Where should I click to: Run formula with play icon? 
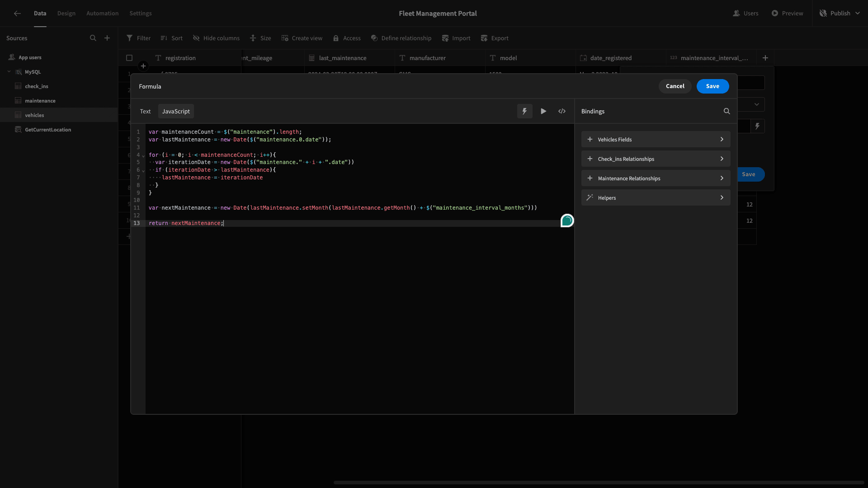[x=543, y=111]
